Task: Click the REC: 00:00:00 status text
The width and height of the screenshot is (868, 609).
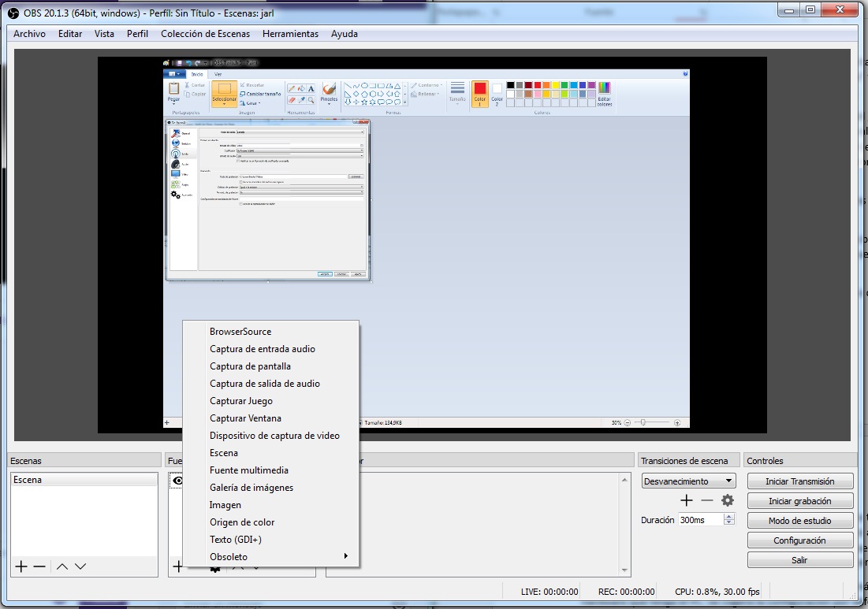Action: (626, 592)
